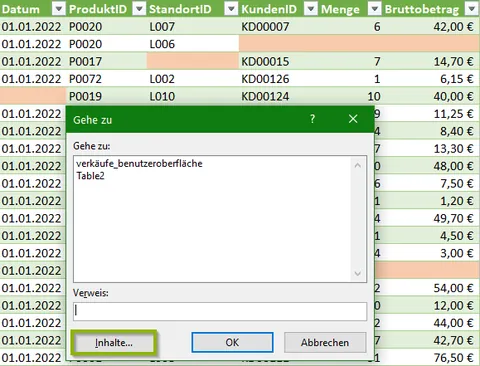Click the list scrollbar up arrow
The height and width of the screenshot is (366, 480).
point(358,165)
